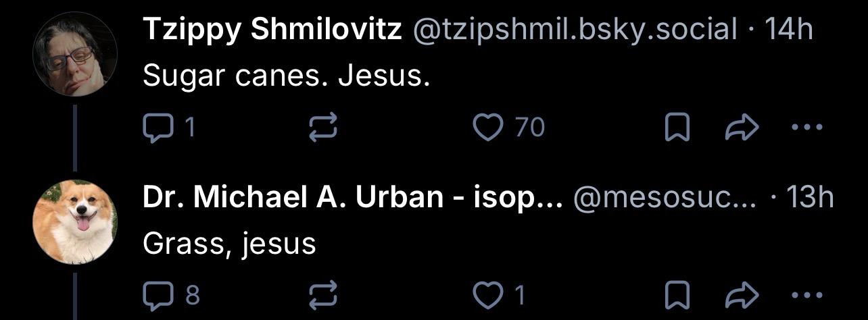The image size is (868, 320).
Task: Open Tzippy Shmilovitz's profile picture
Action: pyautogui.click(x=75, y=55)
